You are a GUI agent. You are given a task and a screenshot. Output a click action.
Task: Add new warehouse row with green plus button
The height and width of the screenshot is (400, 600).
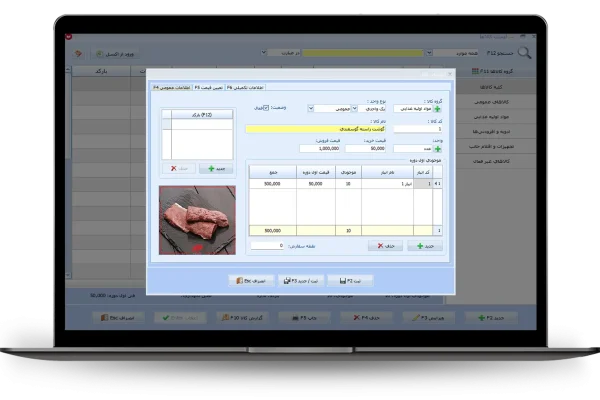coord(424,245)
